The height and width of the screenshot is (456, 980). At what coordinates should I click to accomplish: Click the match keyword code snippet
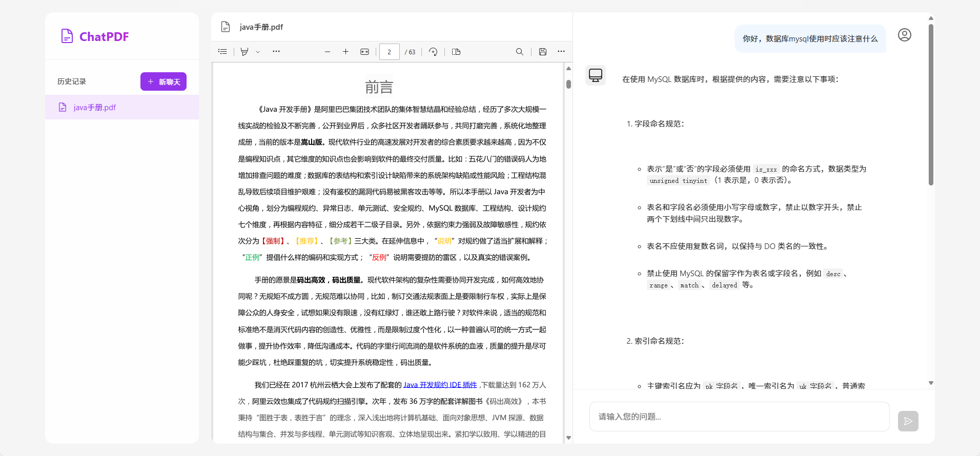(x=689, y=285)
